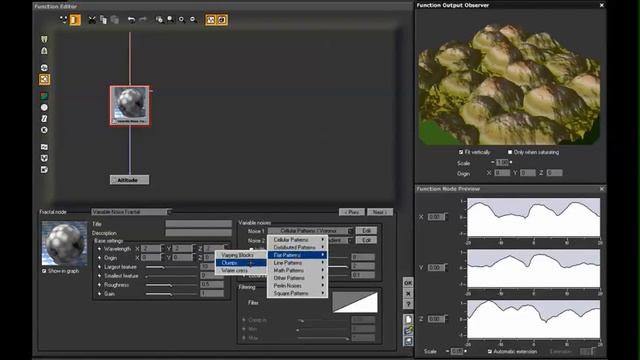Expand the Perlin Noises submenu

tap(297, 286)
